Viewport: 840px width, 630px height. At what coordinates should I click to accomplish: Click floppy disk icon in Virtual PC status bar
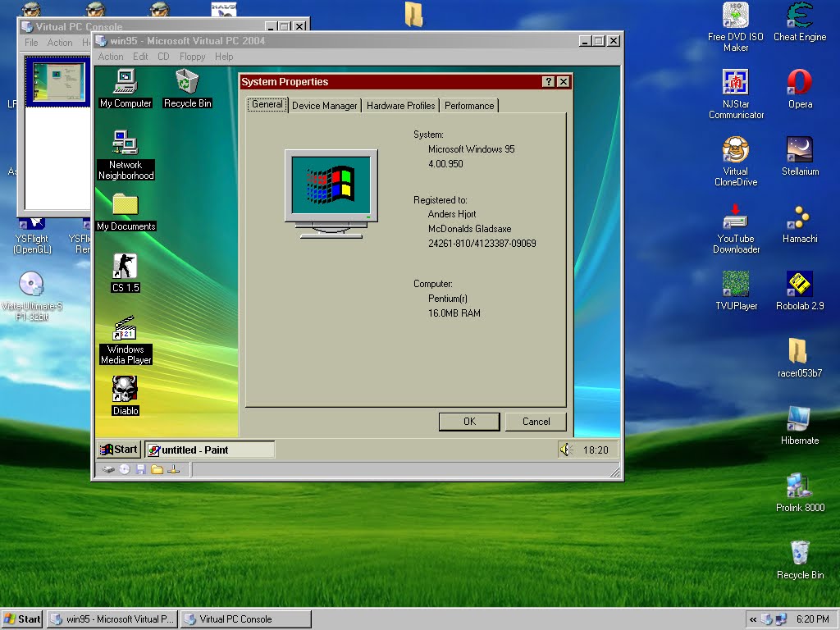point(141,470)
